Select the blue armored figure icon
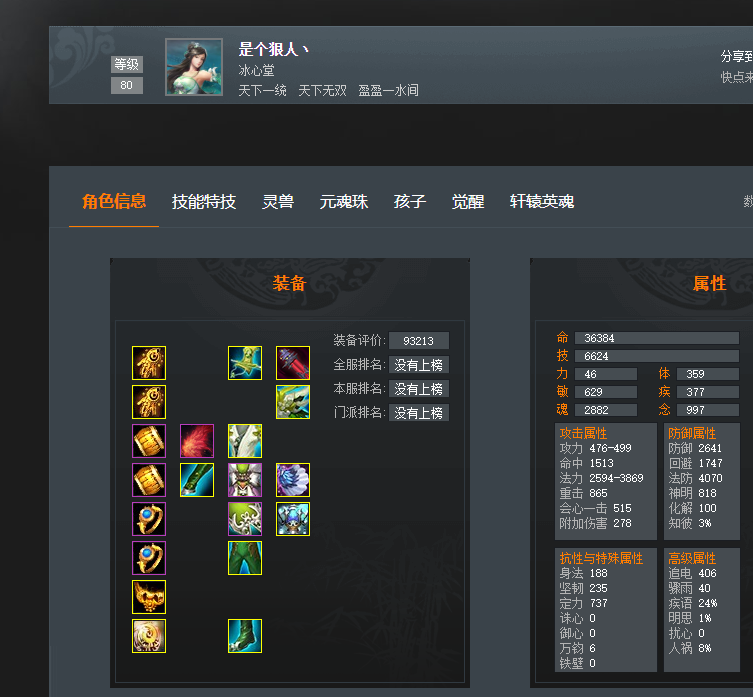The image size is (753, 697). [293, 518]
